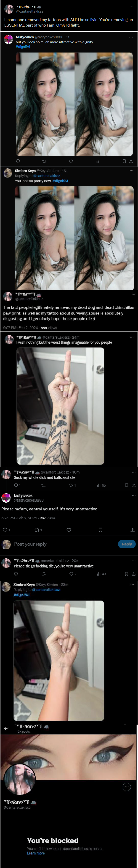Retweet the 'Please ma'am, control yourself' tweet
This screenshot has height=868, width=138.
[38, 530]
